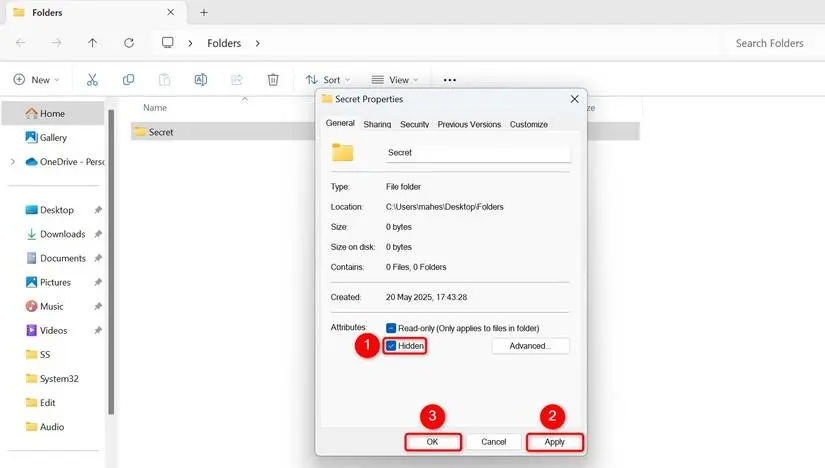Click the Delete trash icon
825x468 pixels.
273,79
